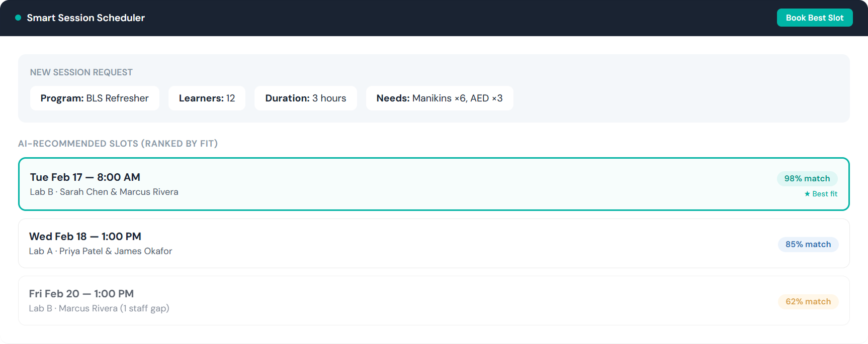Select the Learners: 12 chip

207,98
